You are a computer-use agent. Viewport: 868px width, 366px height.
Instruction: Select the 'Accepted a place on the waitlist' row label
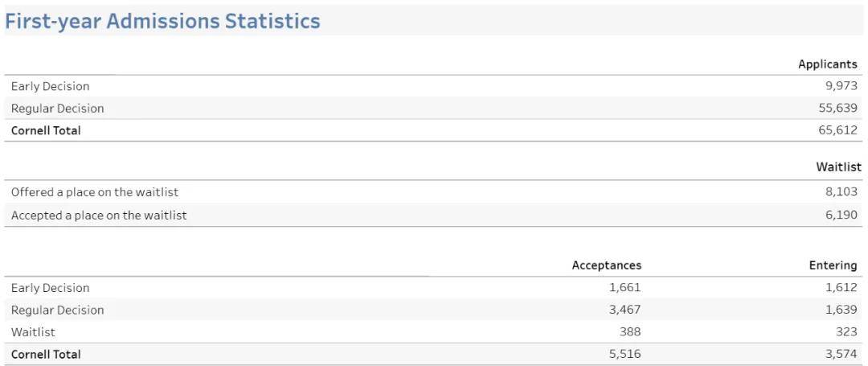pos(99,215)
